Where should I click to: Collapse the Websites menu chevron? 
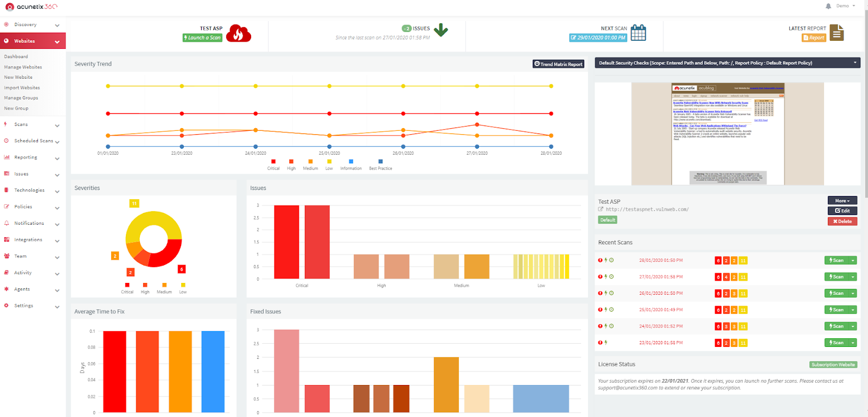(57, 42)
